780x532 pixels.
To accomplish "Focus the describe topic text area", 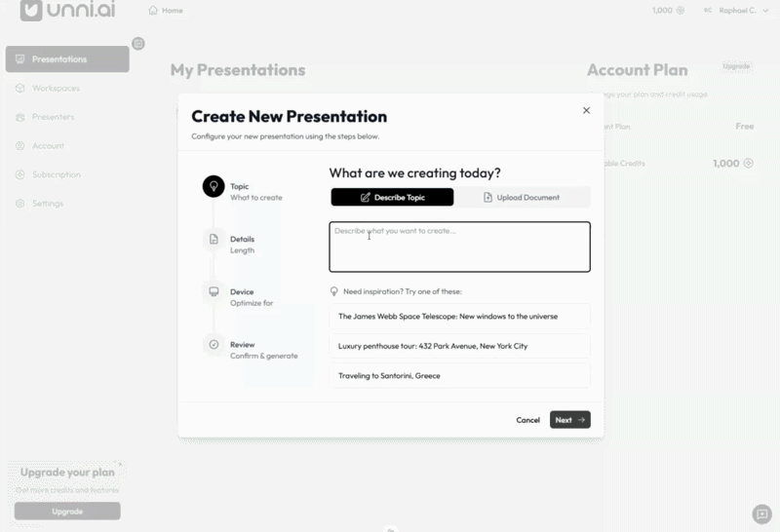I will coord(459,247).
